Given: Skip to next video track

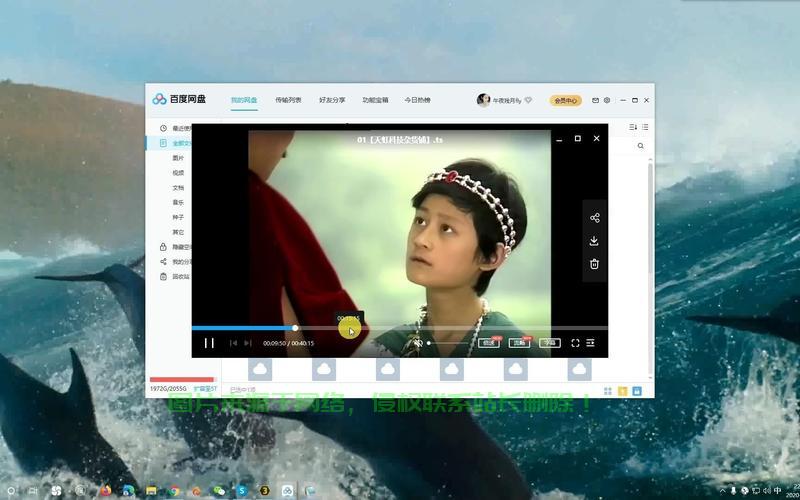Looking at the screenshot, I should point(248,343).
